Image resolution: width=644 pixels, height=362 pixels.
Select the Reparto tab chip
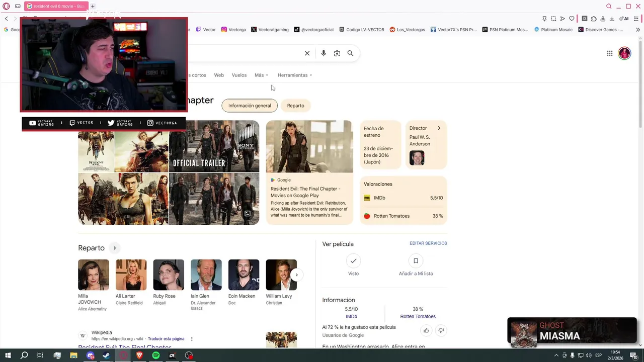point(295,106)
